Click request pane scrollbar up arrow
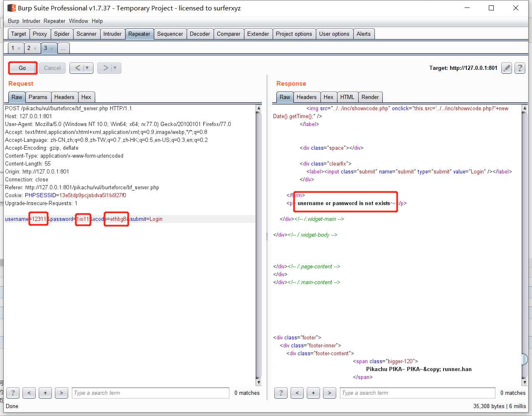The width and height of the screenshot is (532, 416). pyautogui.click(x=259, y=108)
